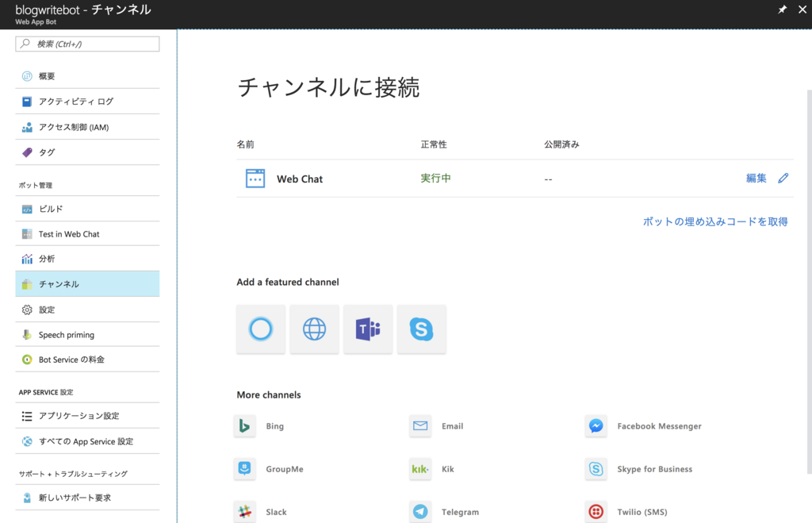The height and width of the screenshot is (523, 812).
Task: Add the Microsoft Teams channel
Action: (368, 329)
